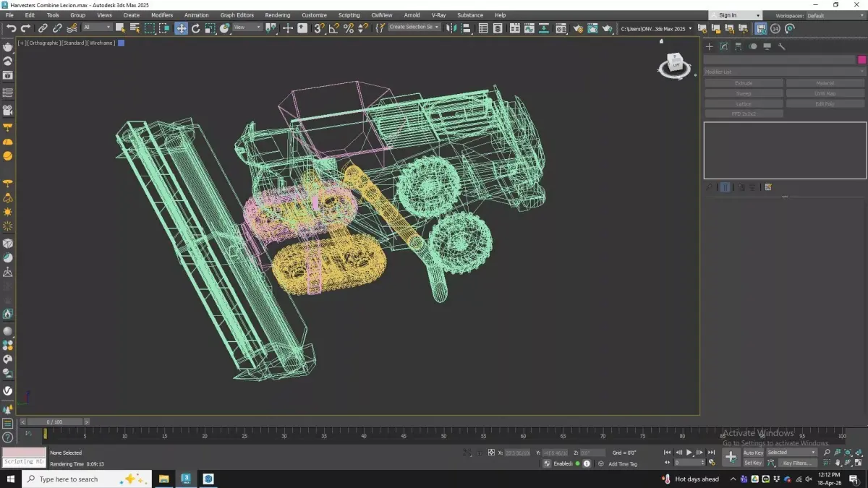Open the Sign In dropdown
The image size is (868, 488).
coord(736,15)
